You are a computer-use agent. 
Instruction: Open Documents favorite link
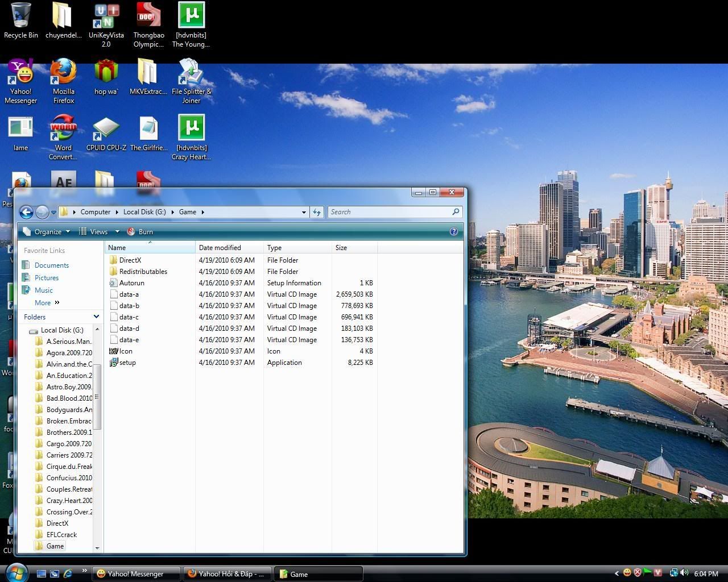pyautogui.click(x=51, y=265)
